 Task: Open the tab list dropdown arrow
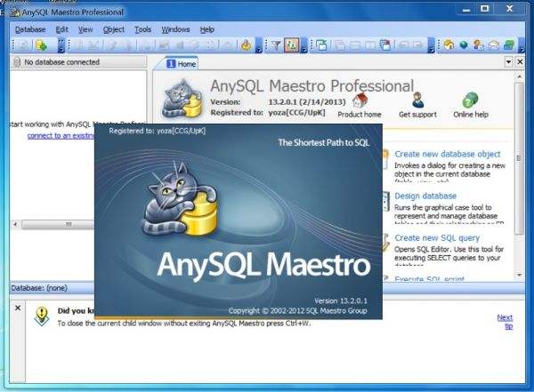click(508, 62)
